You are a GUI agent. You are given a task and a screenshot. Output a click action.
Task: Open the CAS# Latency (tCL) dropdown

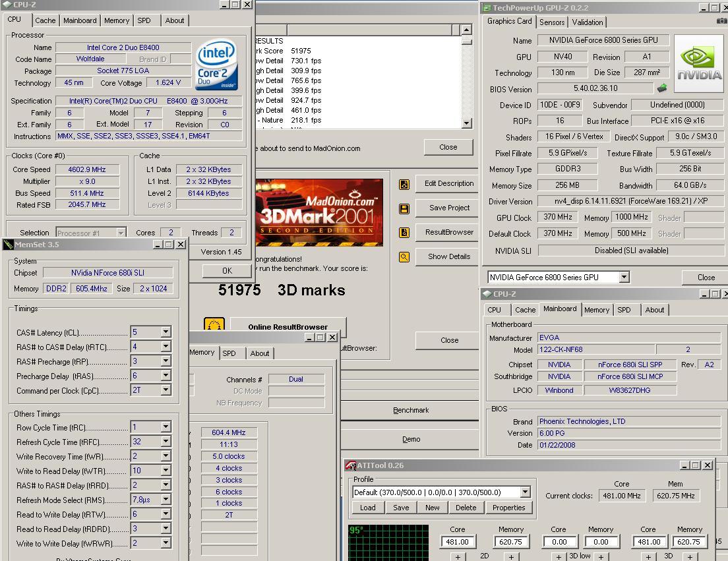(166, 332)
